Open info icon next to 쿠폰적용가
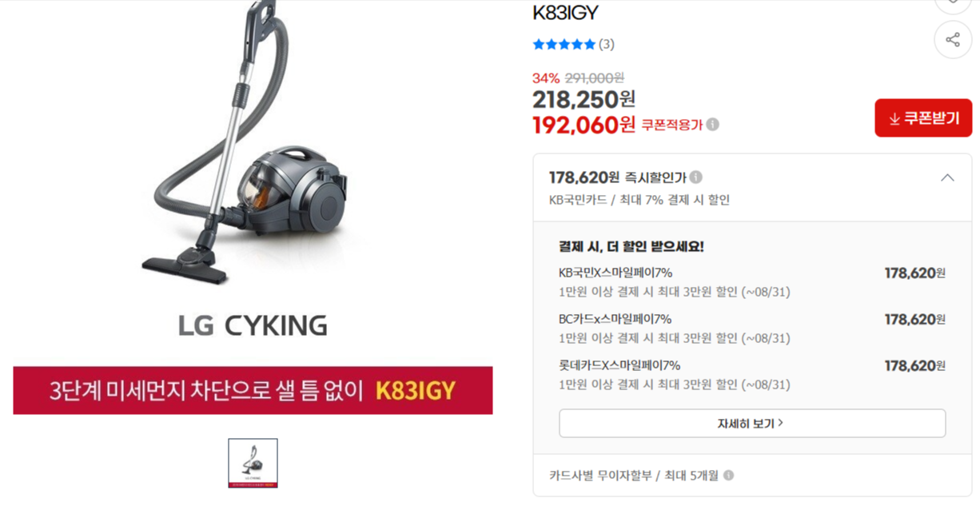 712,125
